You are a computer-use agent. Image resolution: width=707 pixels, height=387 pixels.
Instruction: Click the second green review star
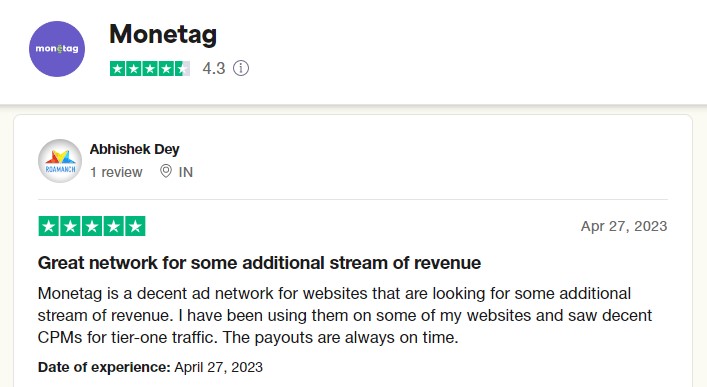click(x=70, y=226)
